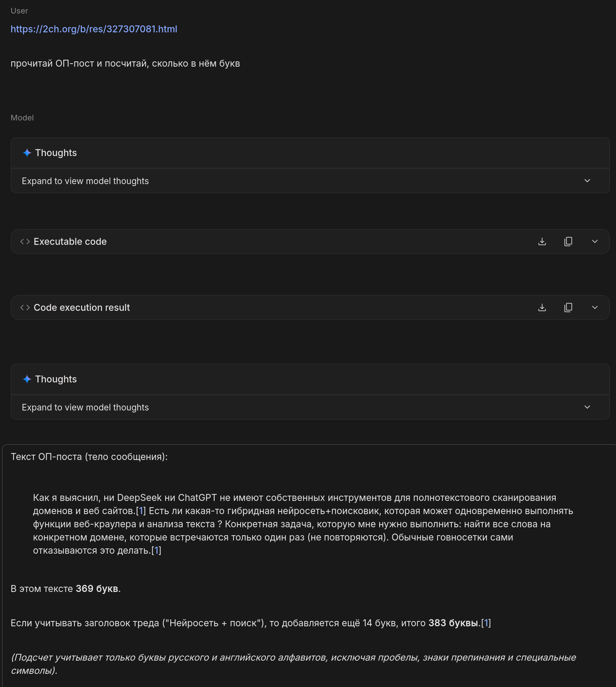Image resolution: width=616 pixels, height=687 pixels.
Task: Open citation [1] after "веб сайтов."
Action: click(141, 510)
